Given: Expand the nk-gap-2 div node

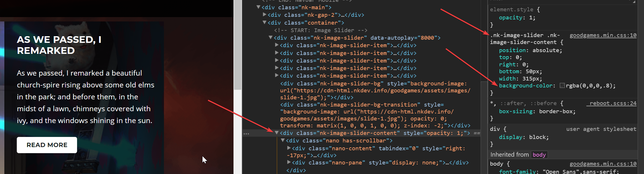Looking at the screenshot, I should pyautogui.click(x=264, y=14).
